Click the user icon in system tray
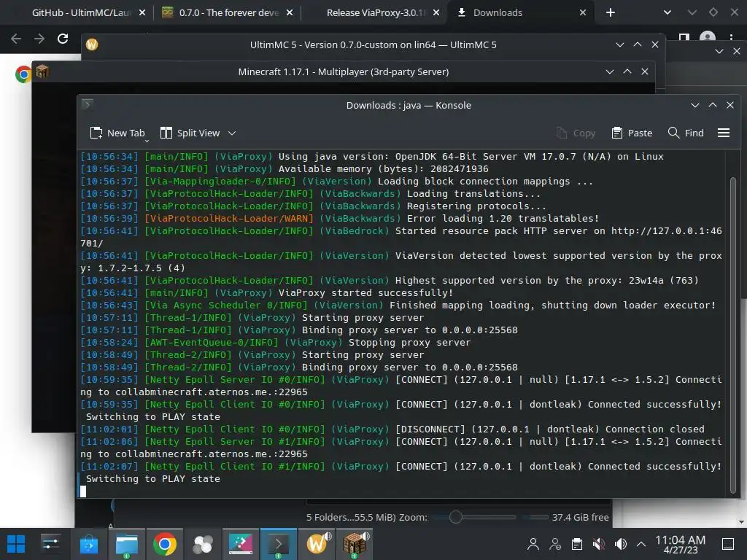Screen dimensions: 747x560 tap(533, 544)
